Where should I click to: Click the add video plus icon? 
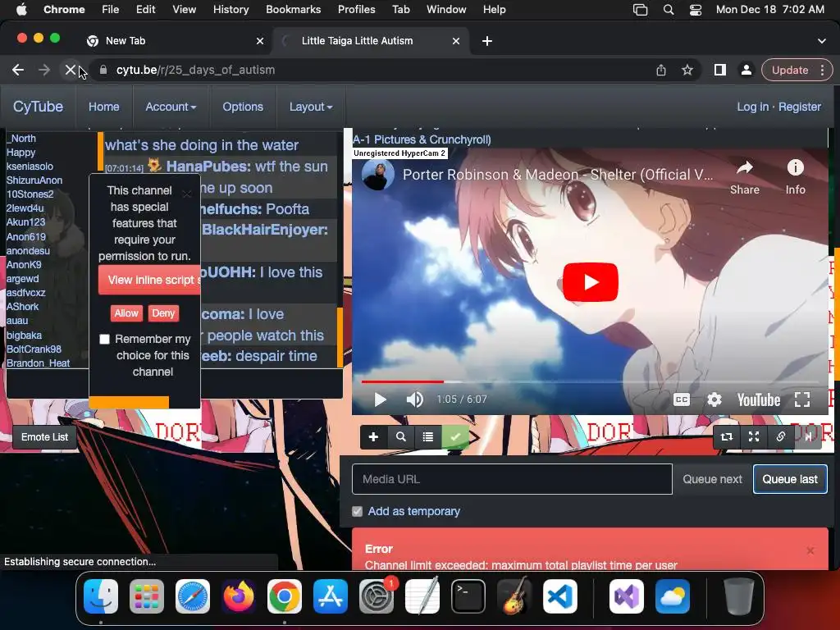373,437
